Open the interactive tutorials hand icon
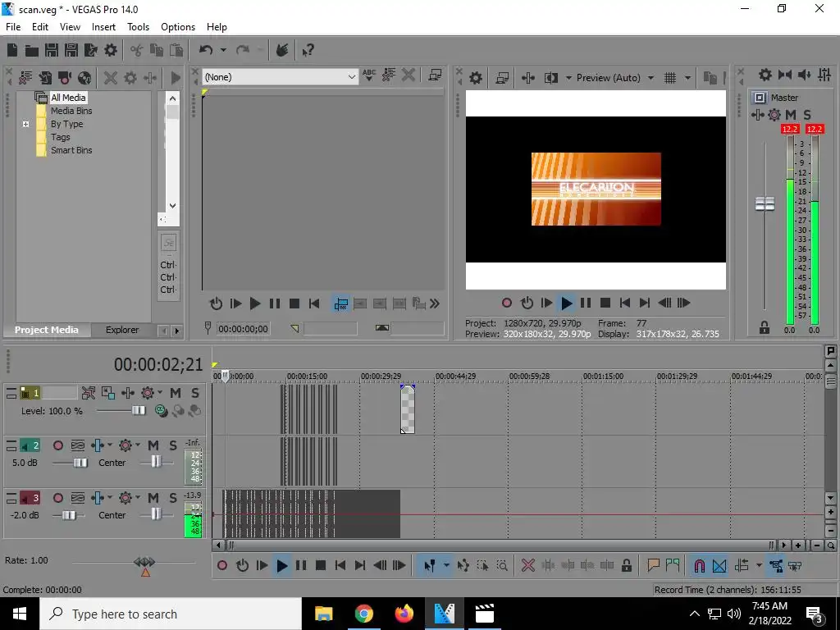Image resolution: width=840 pixels, height=630 pixels. pos(282,50)
